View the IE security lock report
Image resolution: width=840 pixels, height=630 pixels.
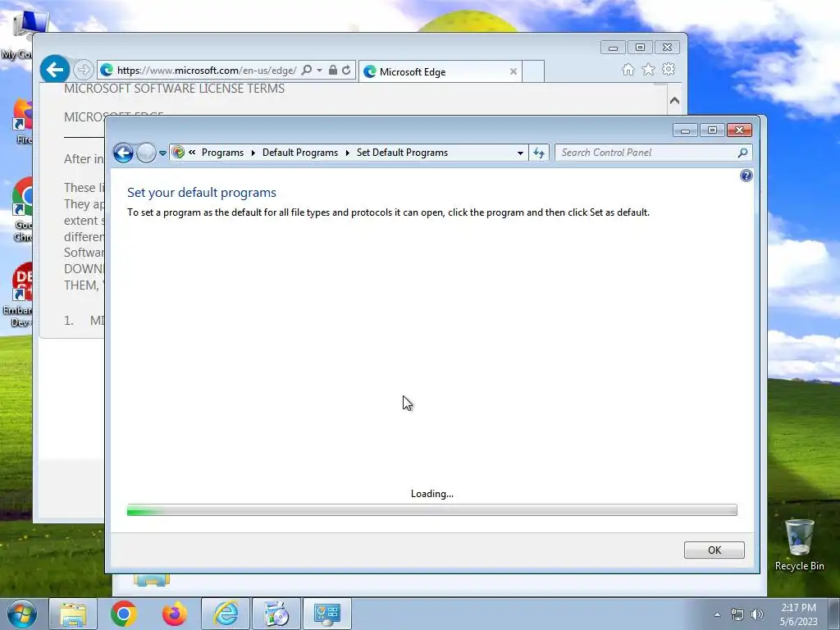coord(333,71)
